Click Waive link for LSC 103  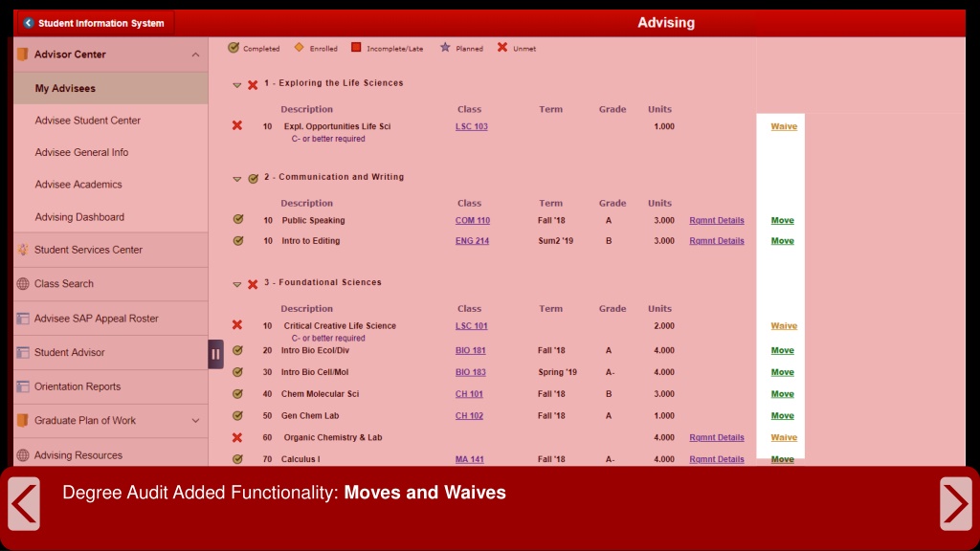pyautogui.click(x=784, y=126)
